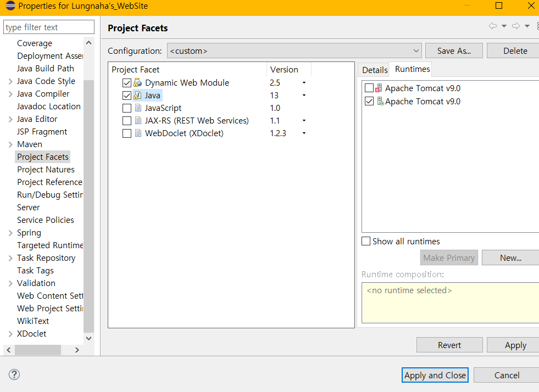Select Java Build Path page
This screenshot has height=392, width=539.
46,69
